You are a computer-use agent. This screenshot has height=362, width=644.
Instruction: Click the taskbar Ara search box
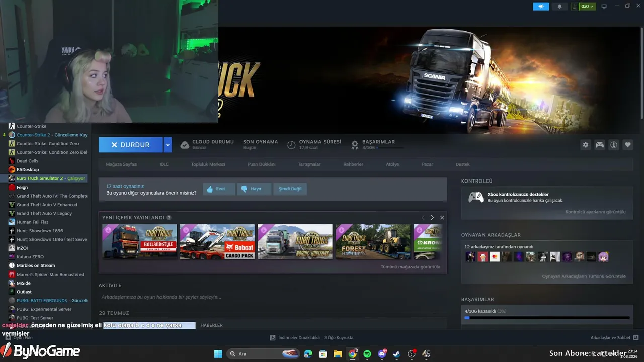coord(263,354)
